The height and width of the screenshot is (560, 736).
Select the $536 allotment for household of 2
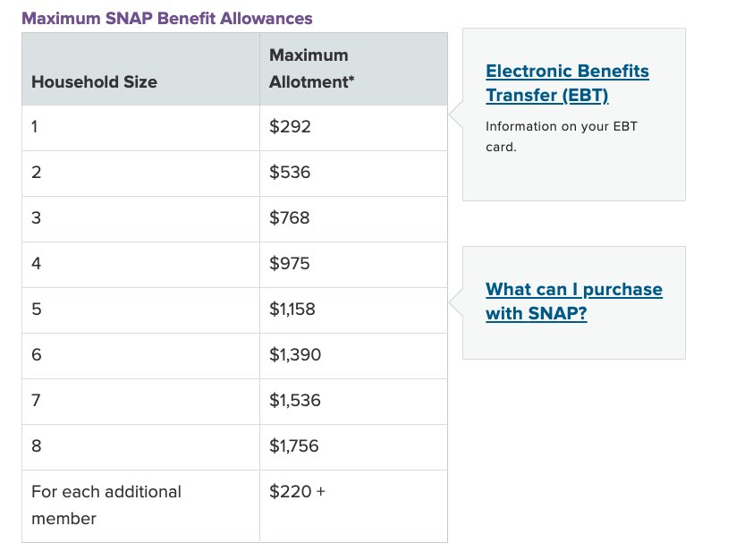pos(290,173)
